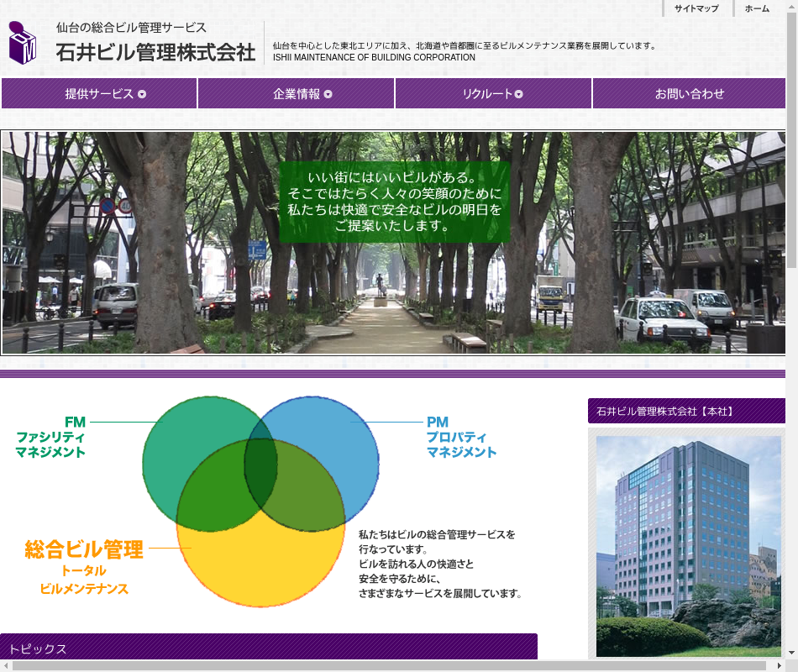Go to ホーム link at top
Screen dimensions: 798x672
(x=756, y=8)
